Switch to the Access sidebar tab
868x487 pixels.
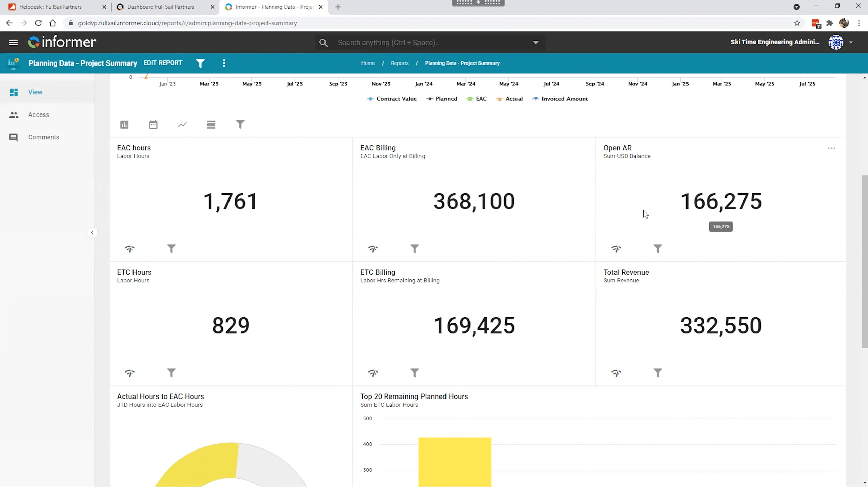pos(39,114)
